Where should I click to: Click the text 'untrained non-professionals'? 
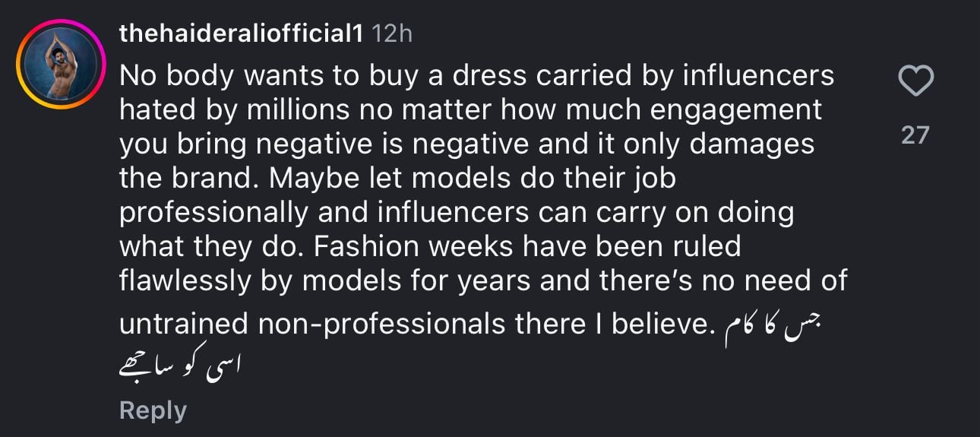pos(313,325)
